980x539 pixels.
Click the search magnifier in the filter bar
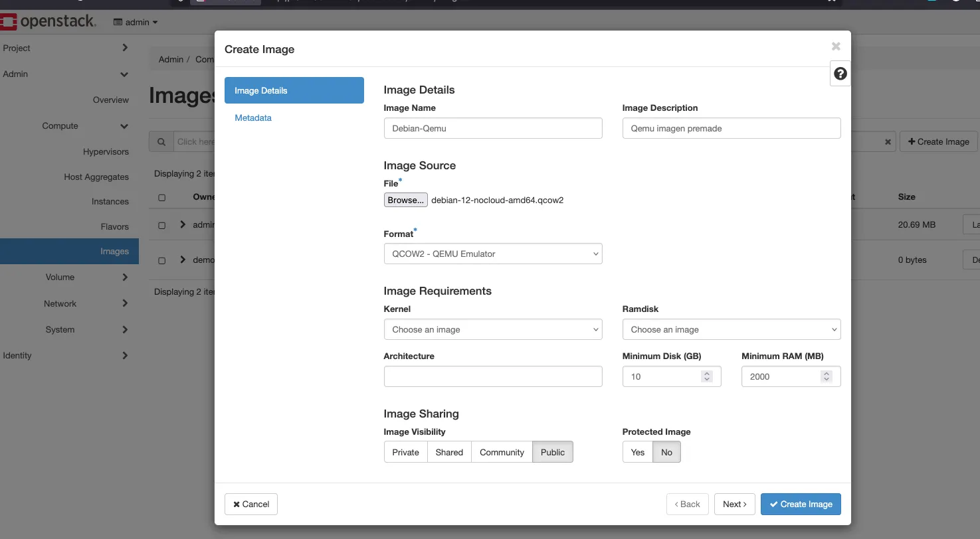[x=160, y=141]
